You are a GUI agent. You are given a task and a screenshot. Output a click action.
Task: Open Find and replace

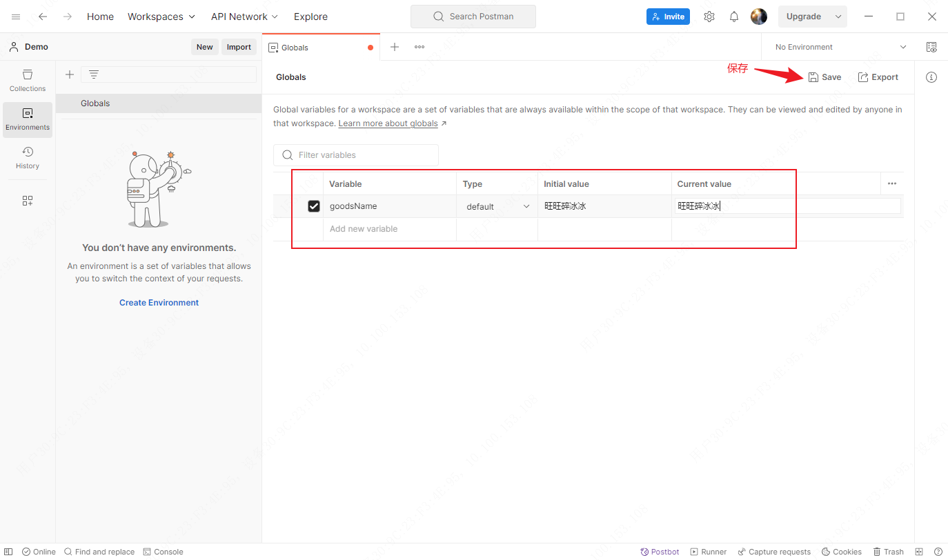(x=99, y=552)
